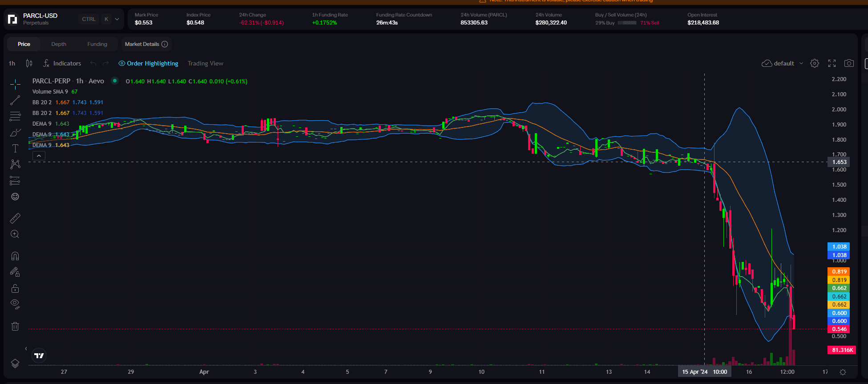
Task: Open chart settings gear icon
Action: click(x=815, y=63)
